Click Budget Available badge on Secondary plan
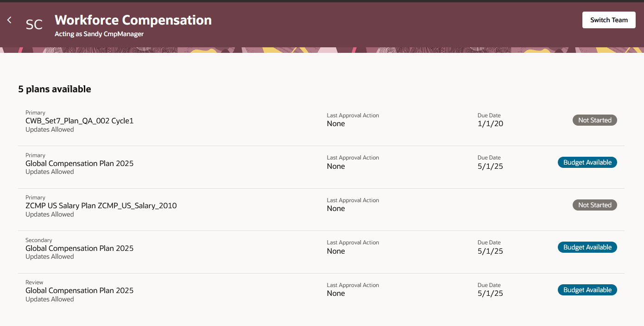This screenshot has height=326, width=644. click(x=587, y=247)
